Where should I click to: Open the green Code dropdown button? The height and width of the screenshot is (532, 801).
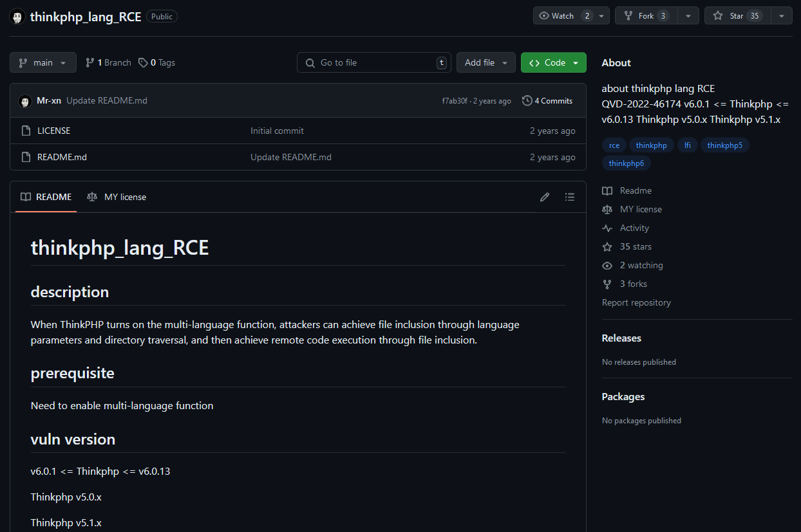554,62
